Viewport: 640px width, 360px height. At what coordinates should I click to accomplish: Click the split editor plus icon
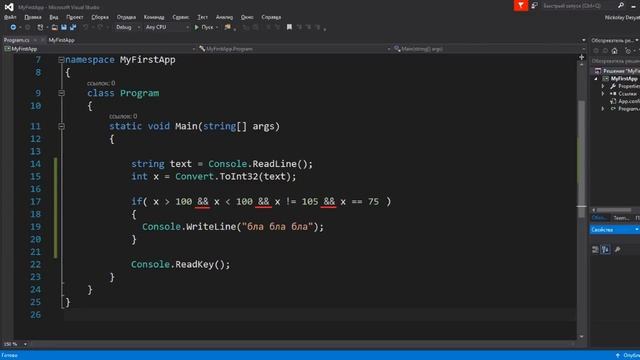pyautogui.click(x=581, y=57)
